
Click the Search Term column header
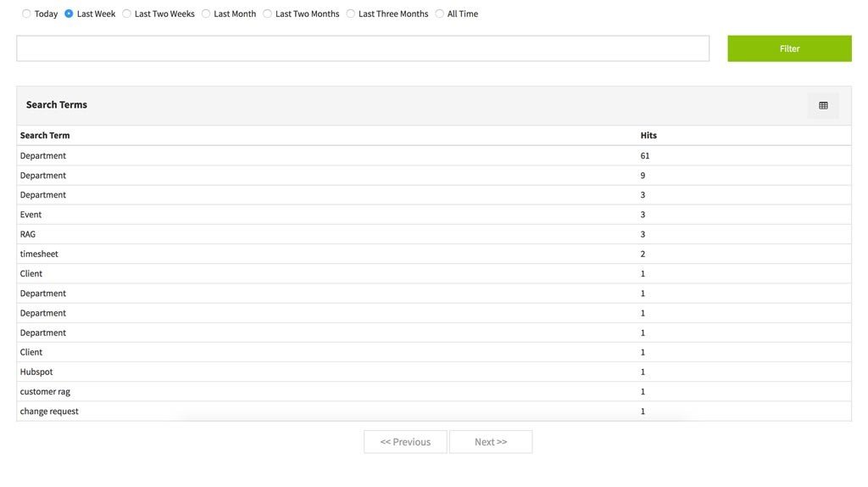[45, 135]
